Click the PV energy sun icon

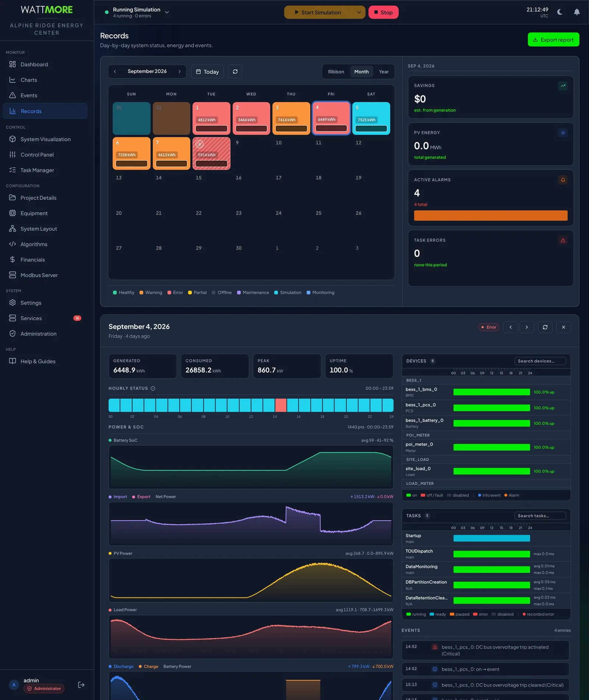563,133
